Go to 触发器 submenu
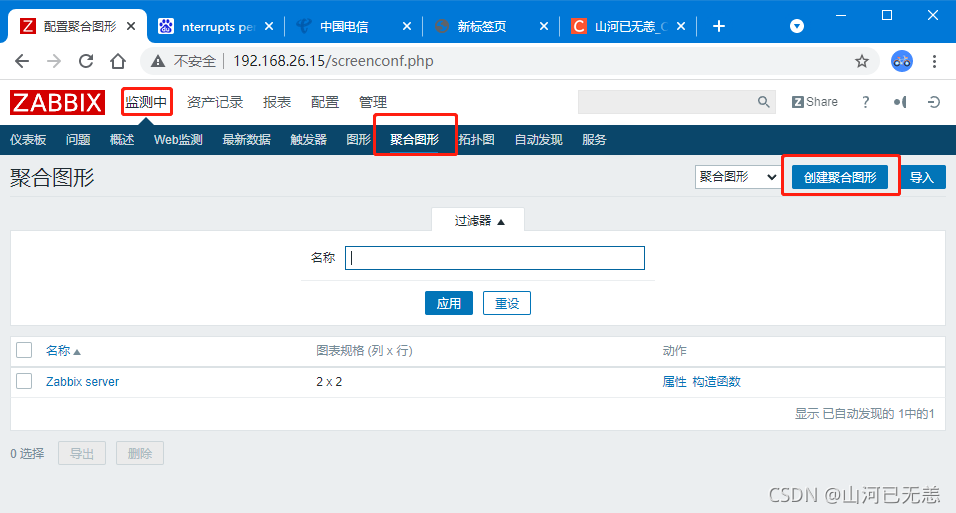The width and height of the screenshot is (956, 513). (x=309, y=140)
